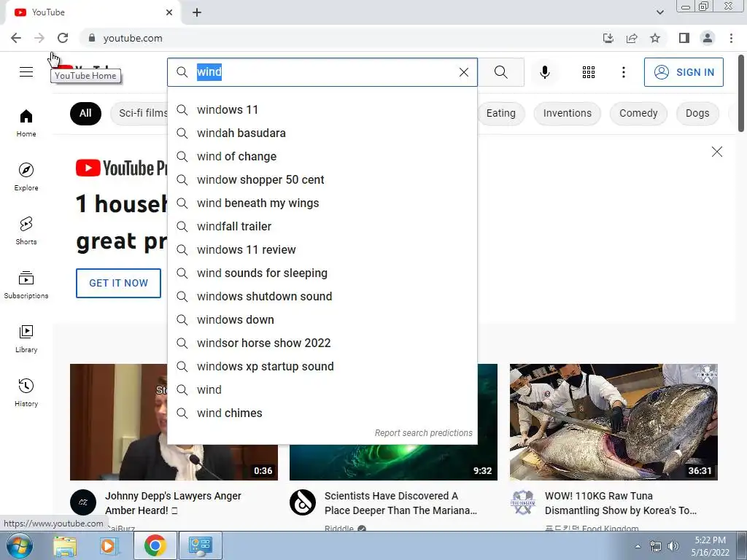Viewport: 747px width, 560px height.
Task: Select the Comedy filter chip
Action: coord(638,113)
